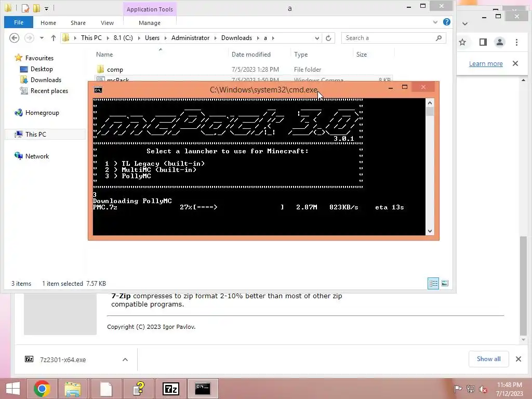Click the Explorer forward arrow

29,38
